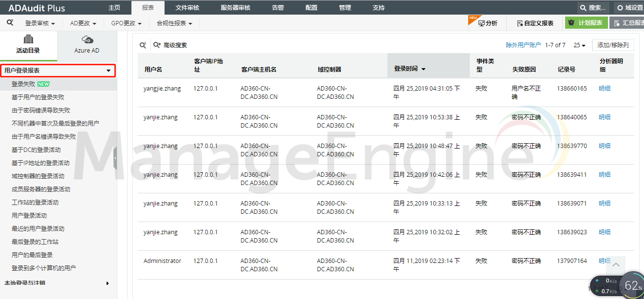Expand the 登录审核 dropdown menu
644x299 pixels.
pyautogui.click(x=40, y=23)
